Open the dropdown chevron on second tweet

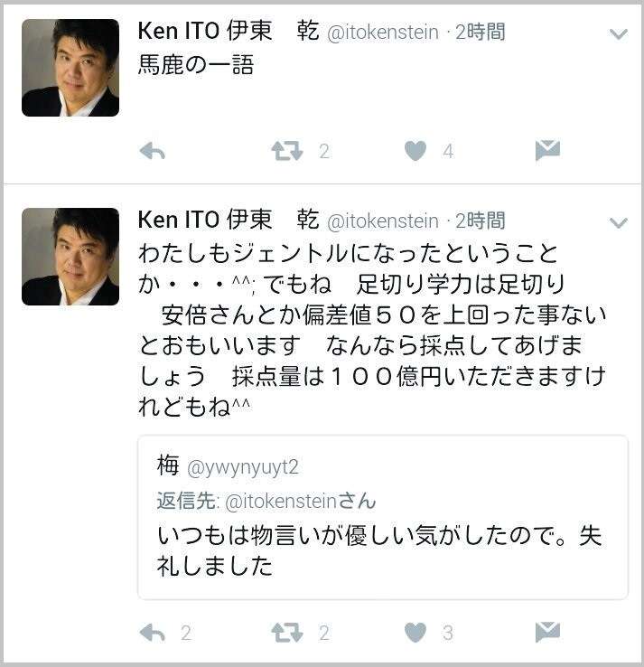(619, 222)
